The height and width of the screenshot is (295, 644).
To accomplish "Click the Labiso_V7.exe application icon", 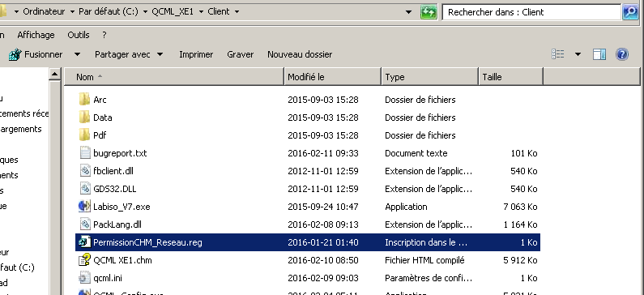I will click(x=84, y=206).
